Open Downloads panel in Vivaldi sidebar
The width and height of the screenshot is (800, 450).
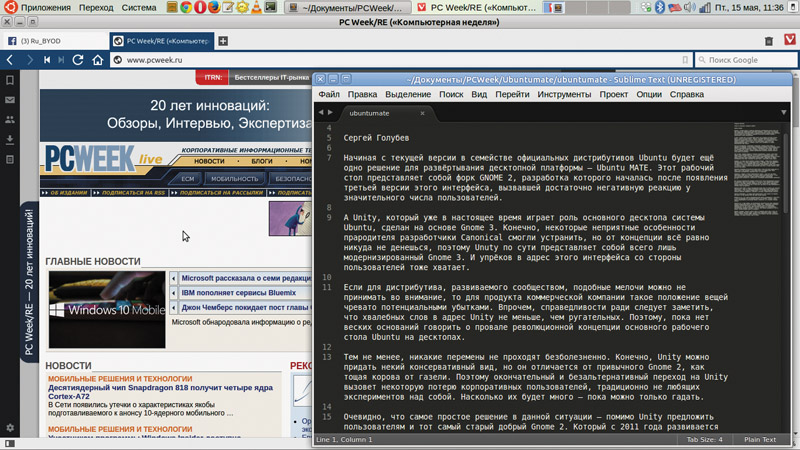click(10, 139)
